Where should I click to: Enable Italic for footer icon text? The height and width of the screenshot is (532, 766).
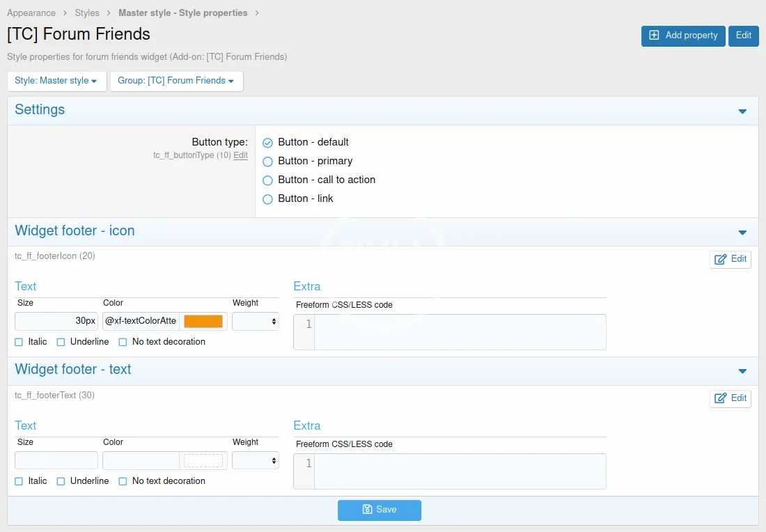coord(19,342)
